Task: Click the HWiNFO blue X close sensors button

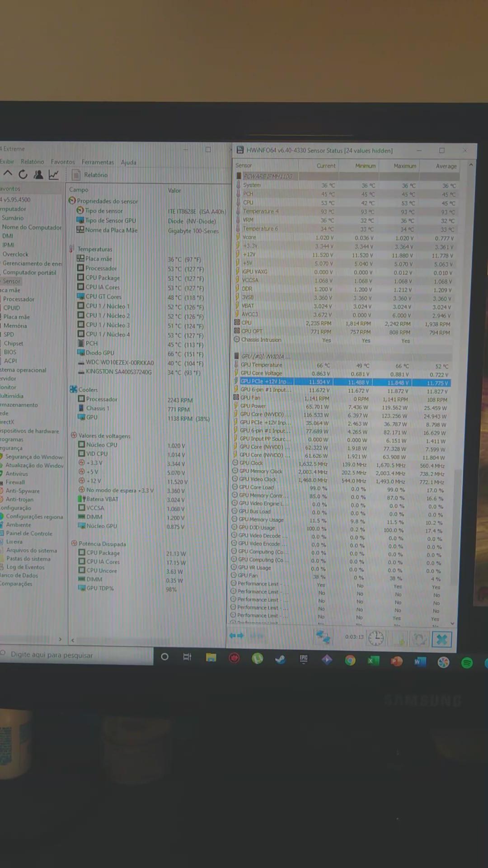Action: point(441,639)
